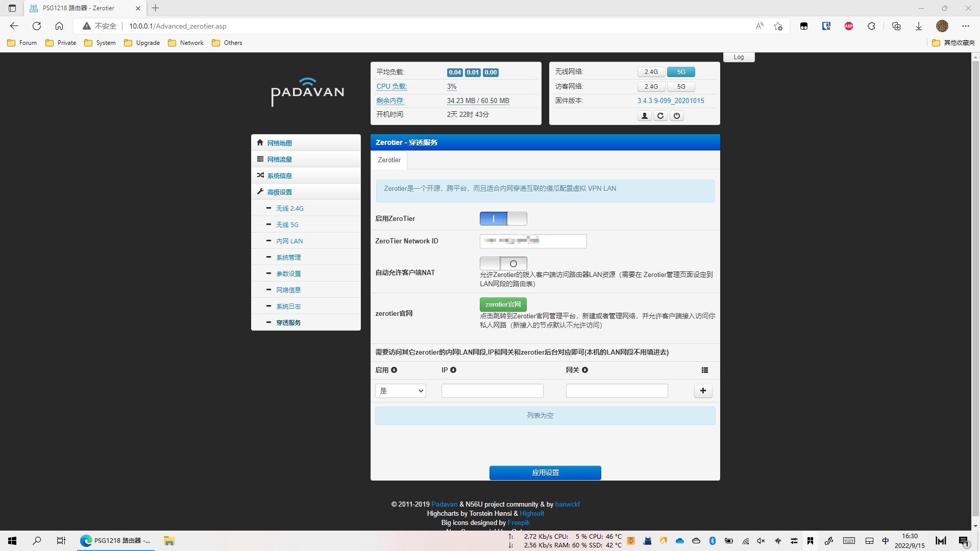Open 网络地图 with the home icon
Screen dimensions: 980x551
pyautogui.click(x=279, y=143)
